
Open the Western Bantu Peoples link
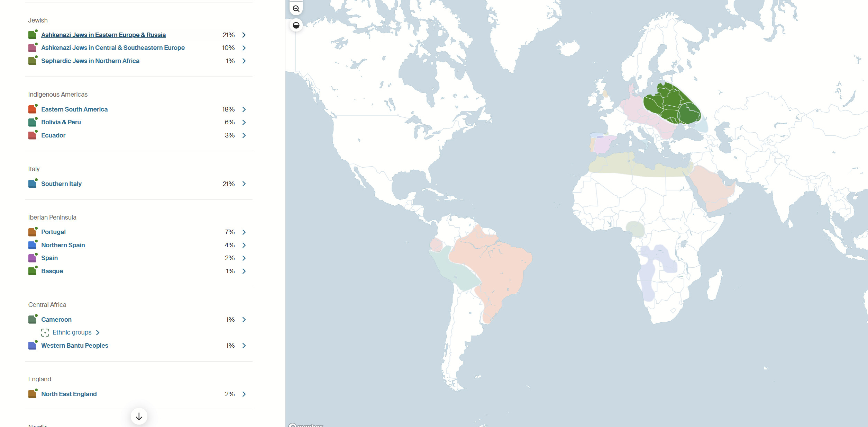74,346
